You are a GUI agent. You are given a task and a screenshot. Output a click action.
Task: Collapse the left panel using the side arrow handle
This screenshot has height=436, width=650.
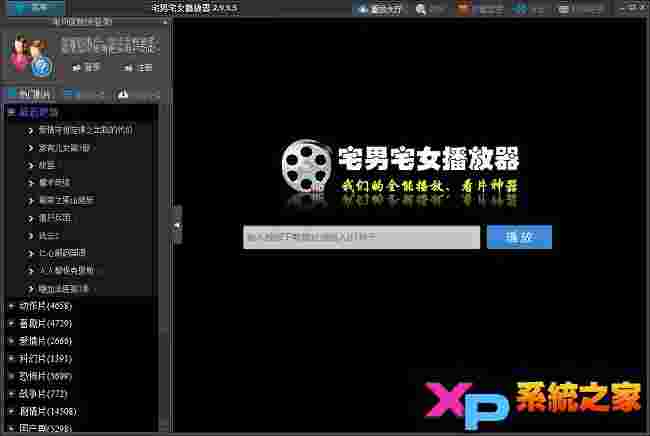177,225
